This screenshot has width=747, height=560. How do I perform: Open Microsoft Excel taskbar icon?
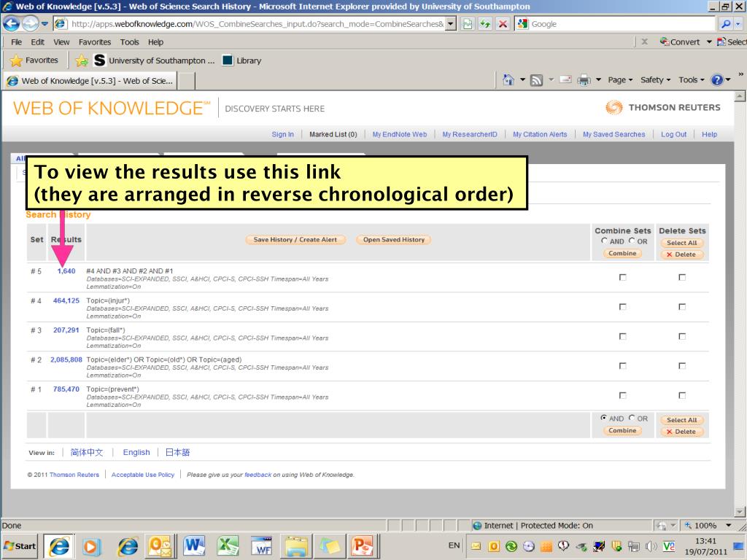tap(228, 545)
